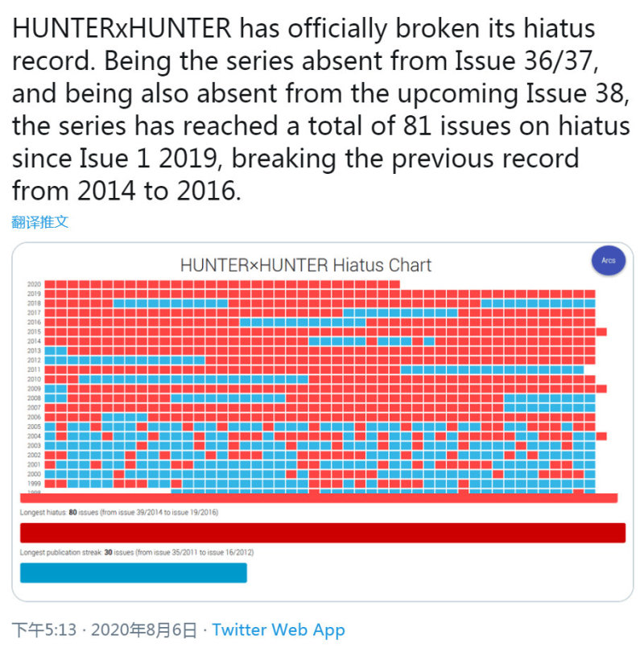
Task: Select the 2005 year label
Action: (x=34, y=427)
